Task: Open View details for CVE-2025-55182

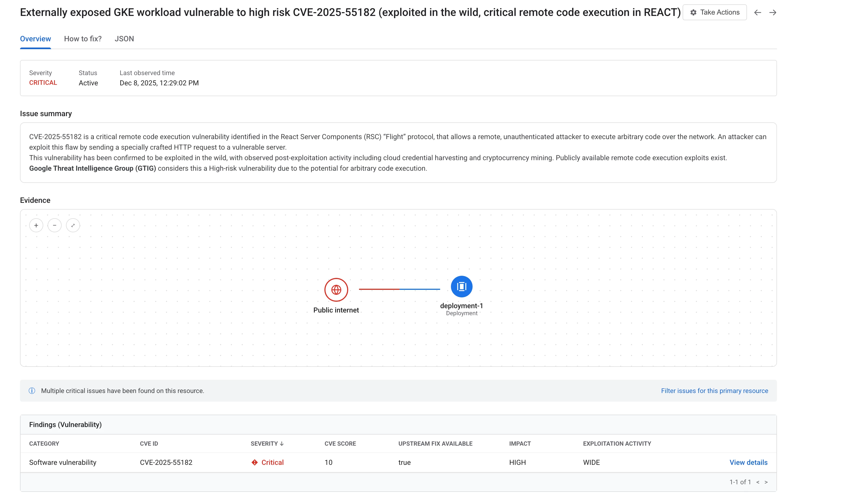Action: (x=748, y=462)
